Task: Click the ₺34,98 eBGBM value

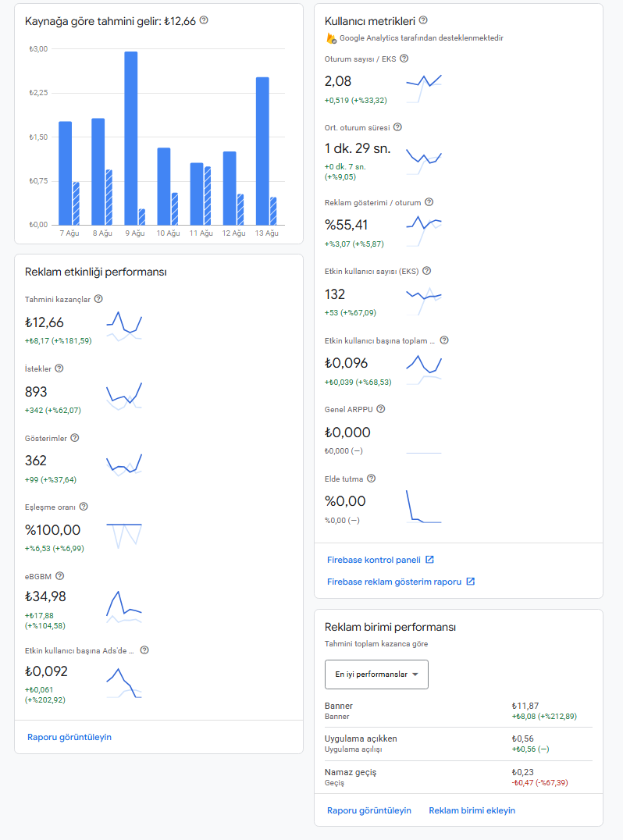Action: pos(45,596)
